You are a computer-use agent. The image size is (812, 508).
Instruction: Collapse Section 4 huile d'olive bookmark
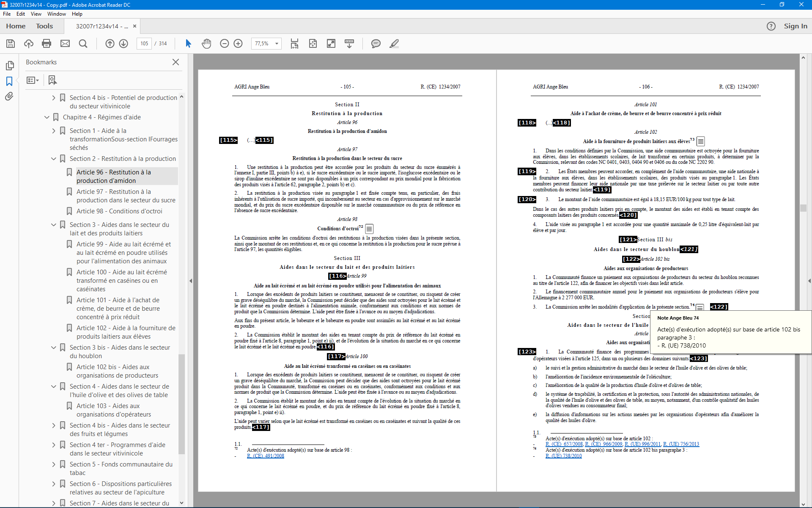[x=54, y=387]
